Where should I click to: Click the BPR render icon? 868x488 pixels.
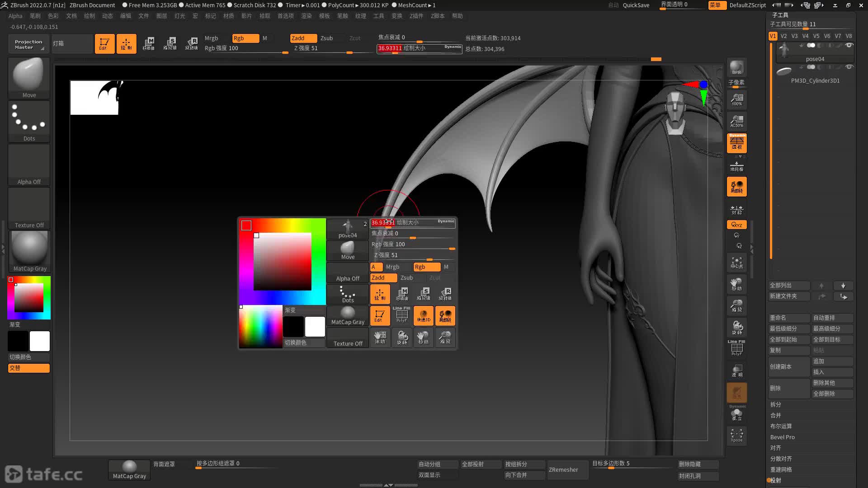click(x=736, y=67)
